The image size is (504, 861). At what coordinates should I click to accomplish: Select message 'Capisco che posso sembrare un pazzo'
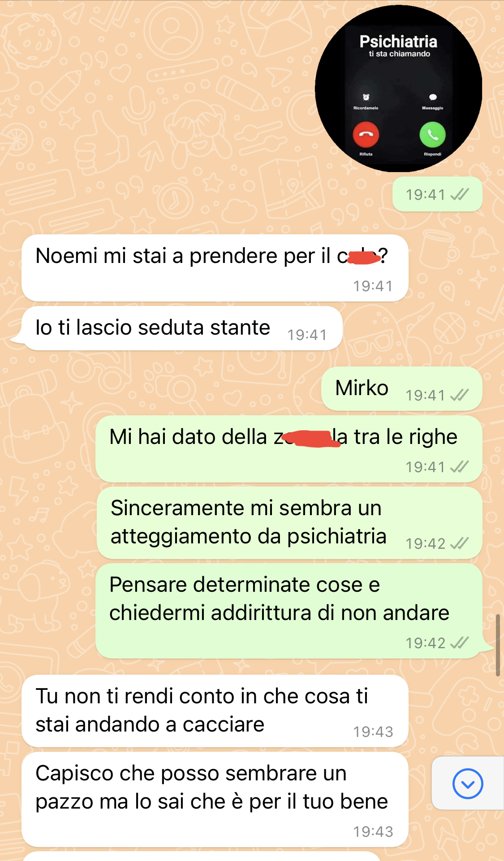tap(215, 800)
